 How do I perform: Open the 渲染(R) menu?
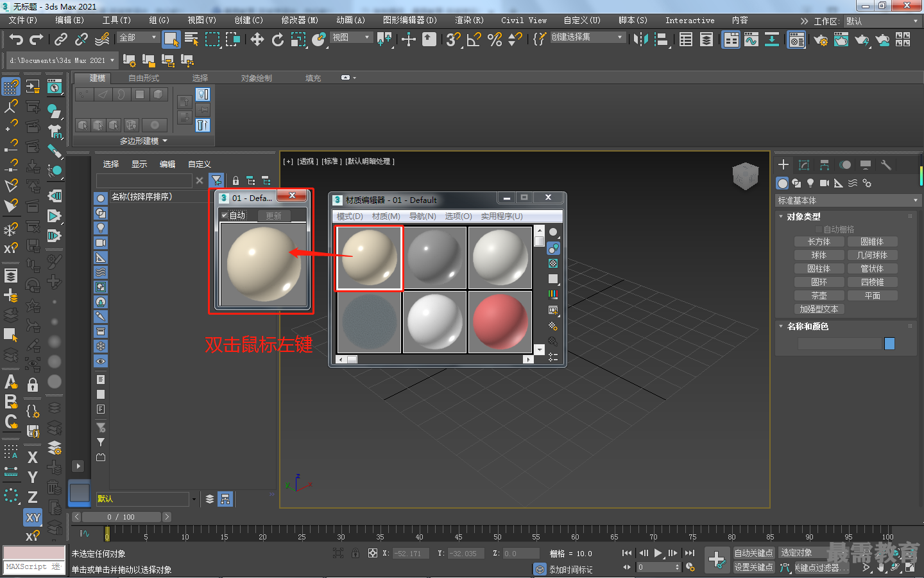(x=469, y=21)
